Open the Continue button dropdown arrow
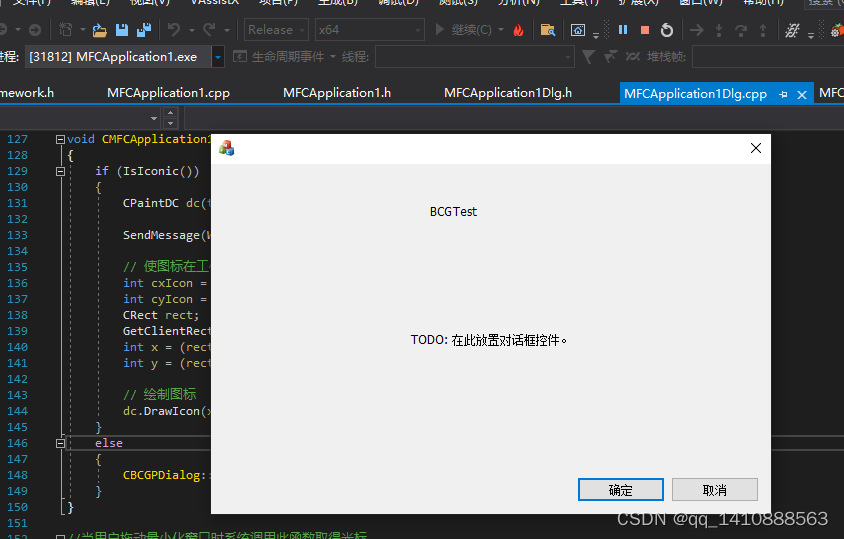The height and width of the screenshot is (539, 844). [501, 30]
